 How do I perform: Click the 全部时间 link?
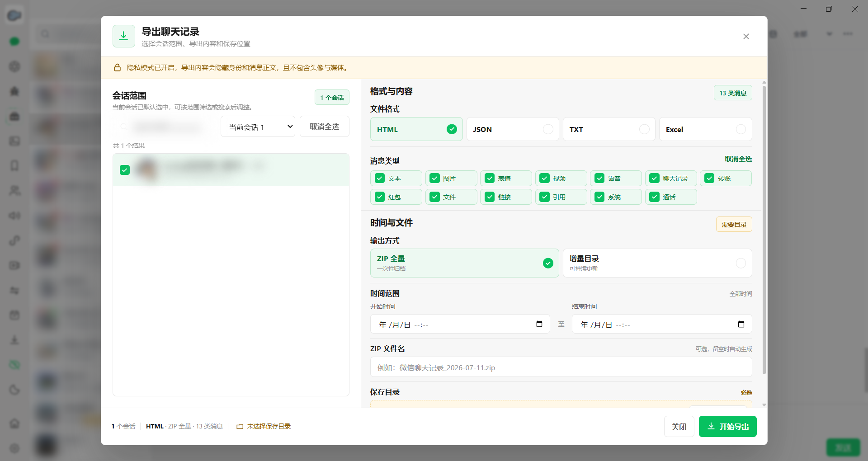[x=741, y=294]
